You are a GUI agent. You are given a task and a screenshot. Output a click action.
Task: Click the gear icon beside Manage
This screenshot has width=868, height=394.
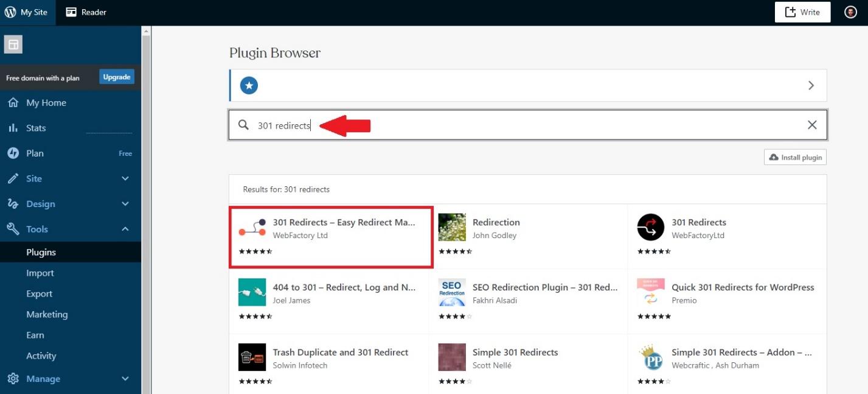point(13,379)
